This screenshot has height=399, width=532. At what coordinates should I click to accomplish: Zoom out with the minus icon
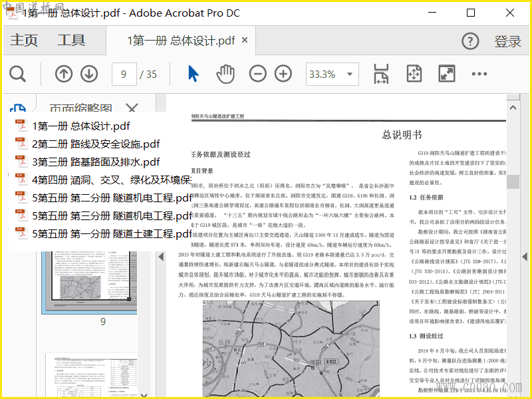click(x=258, y=74)
